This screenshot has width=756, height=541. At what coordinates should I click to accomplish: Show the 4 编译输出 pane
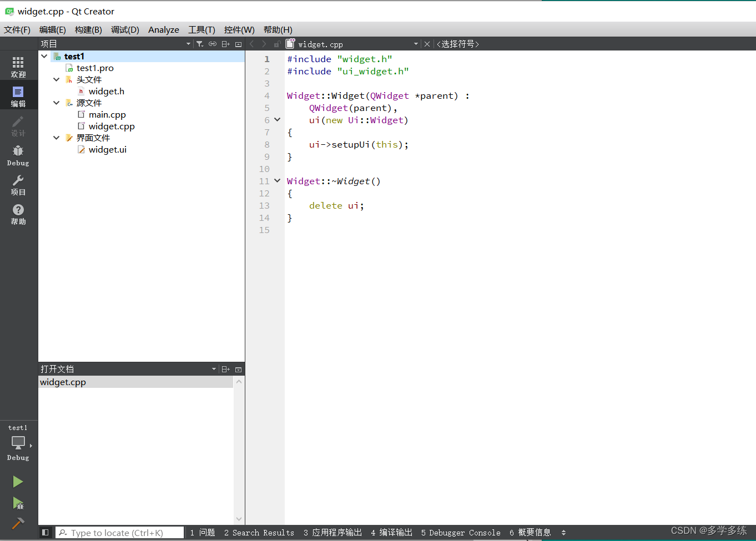point(392,533)
